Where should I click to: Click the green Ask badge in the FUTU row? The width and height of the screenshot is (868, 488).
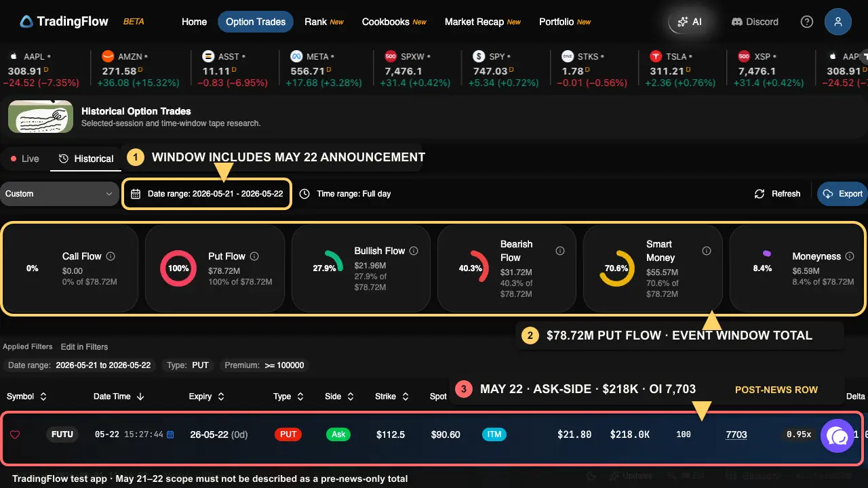(x=338, y=434)
